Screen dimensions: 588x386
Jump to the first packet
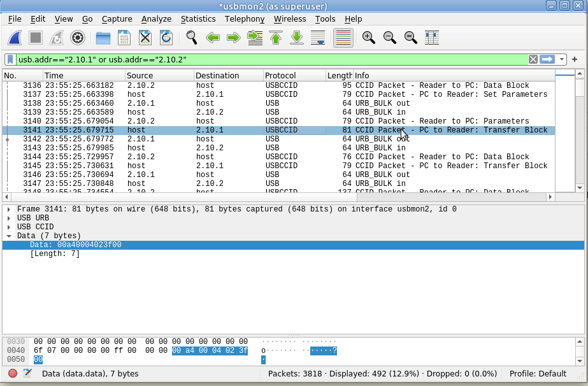276,38
